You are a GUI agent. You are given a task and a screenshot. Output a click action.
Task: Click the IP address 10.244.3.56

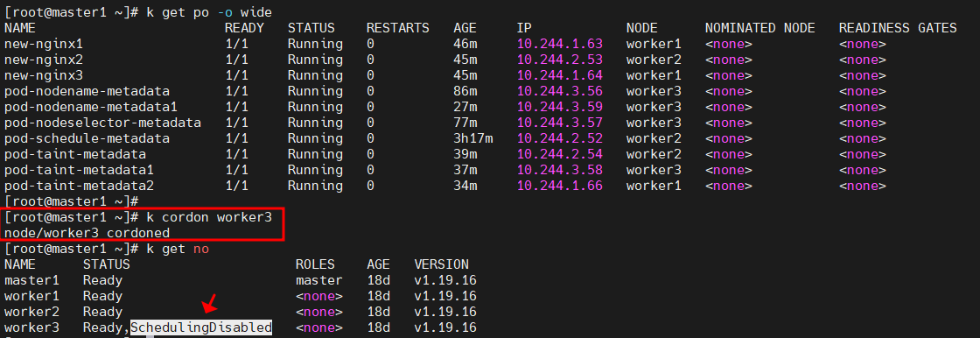click(559, 91)
